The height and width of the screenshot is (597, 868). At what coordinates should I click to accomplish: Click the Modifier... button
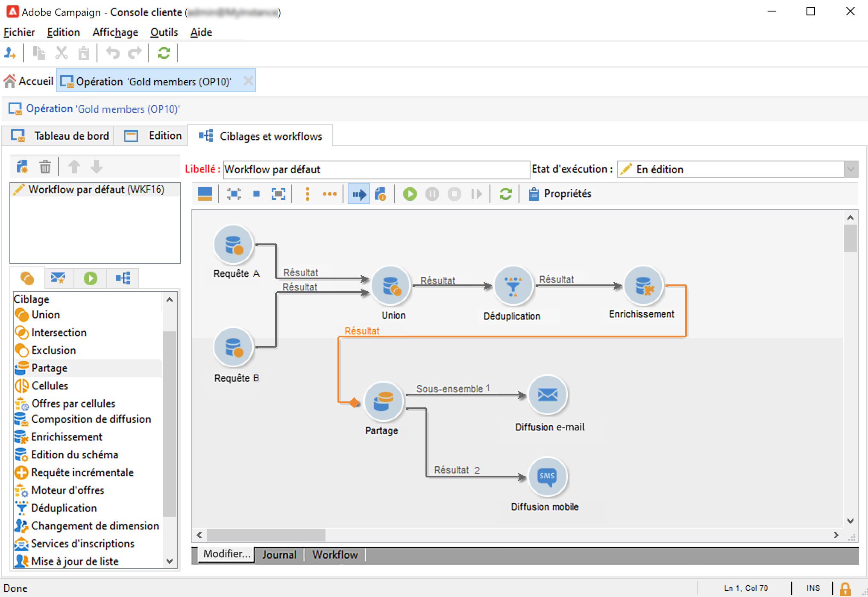coord(226,554)
